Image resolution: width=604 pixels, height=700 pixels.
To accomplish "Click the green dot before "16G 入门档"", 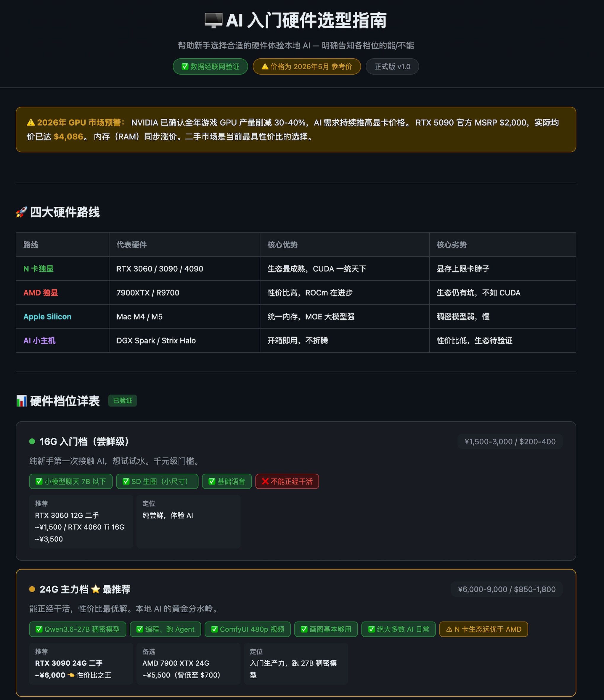I will click(x=32, y=441).
